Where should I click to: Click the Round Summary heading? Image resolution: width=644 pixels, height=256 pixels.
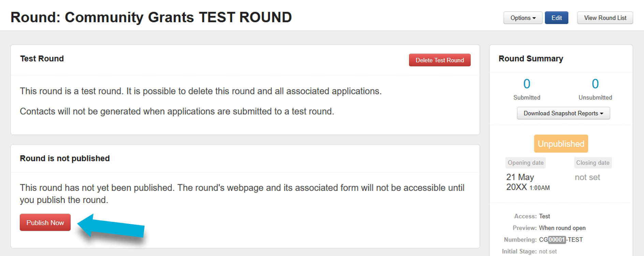(530, 59)
